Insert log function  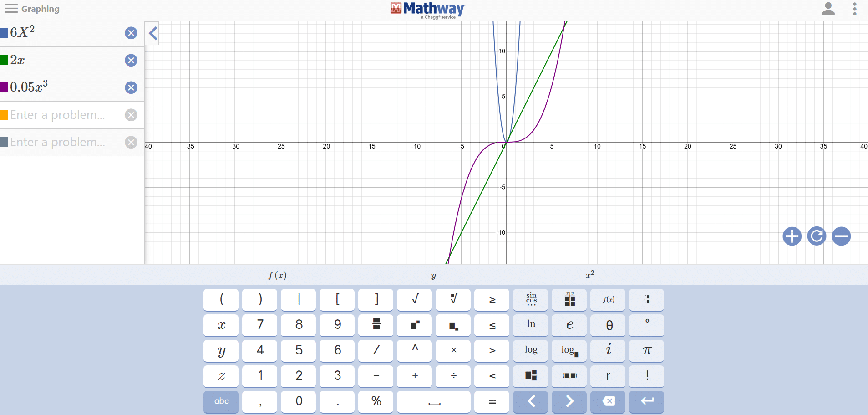(x=531, y=350)
